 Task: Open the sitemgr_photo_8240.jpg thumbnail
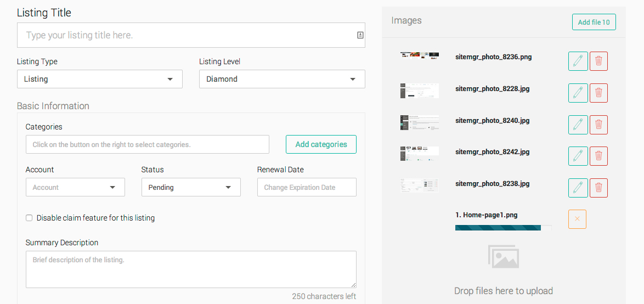coord(419,122)
